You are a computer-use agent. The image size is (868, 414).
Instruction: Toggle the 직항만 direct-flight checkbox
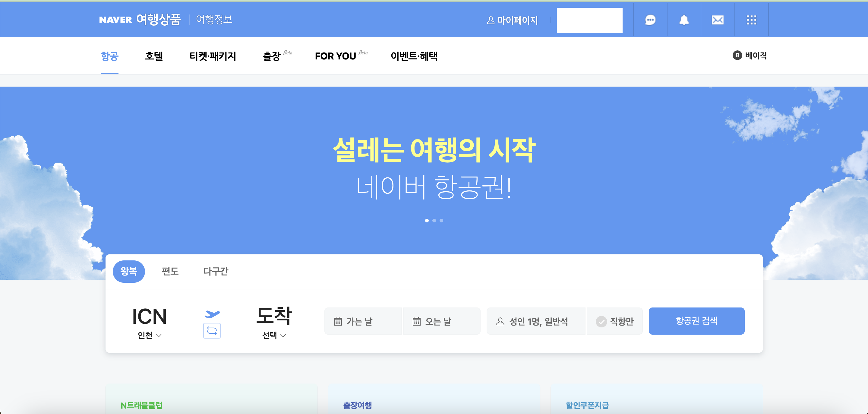coord(601,321)
